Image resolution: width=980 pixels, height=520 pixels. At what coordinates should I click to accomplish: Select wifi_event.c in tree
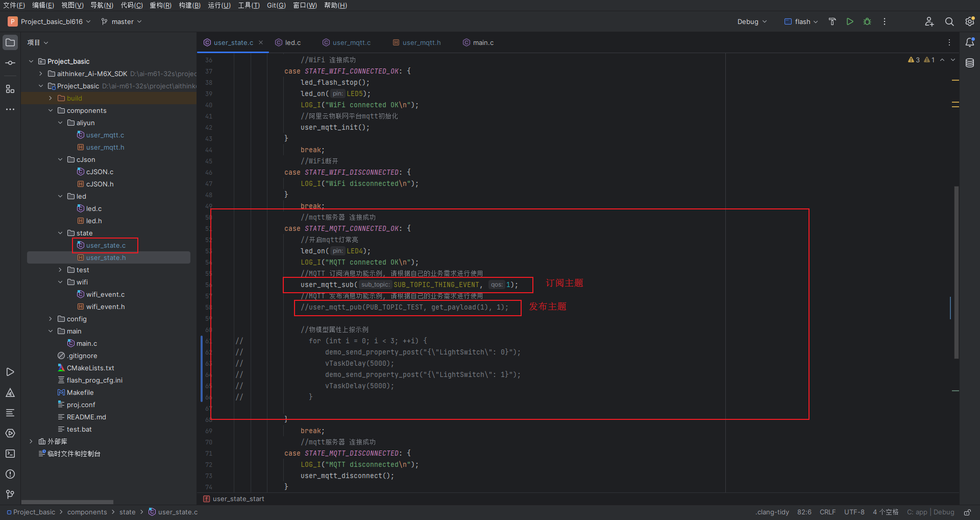[105, 294]
